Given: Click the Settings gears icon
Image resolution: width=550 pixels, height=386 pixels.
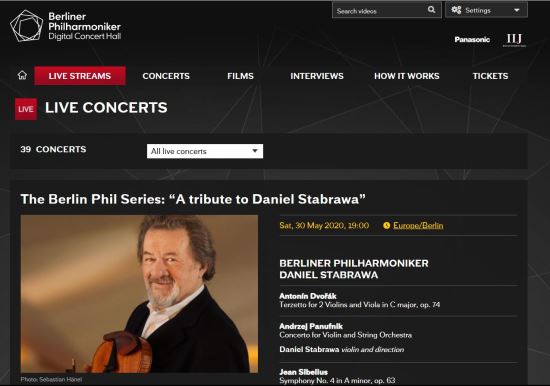Looking at the screenshot, I should coord(456,10).
